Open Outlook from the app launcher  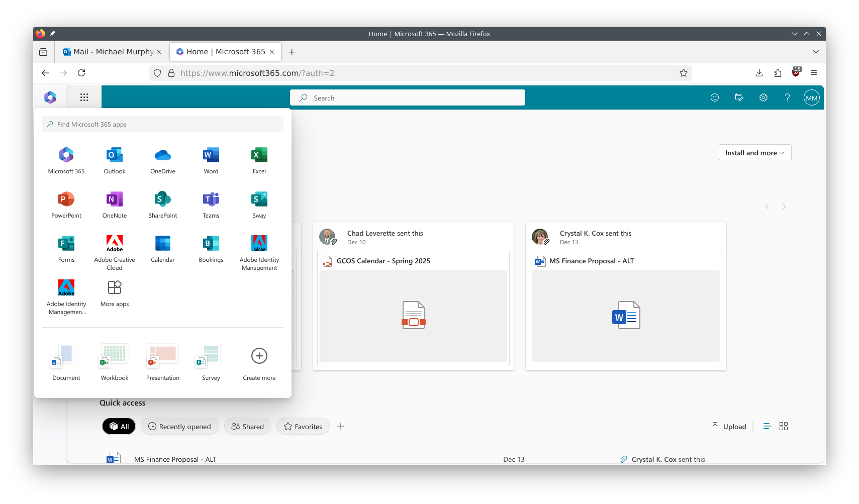tap(115, 161)
